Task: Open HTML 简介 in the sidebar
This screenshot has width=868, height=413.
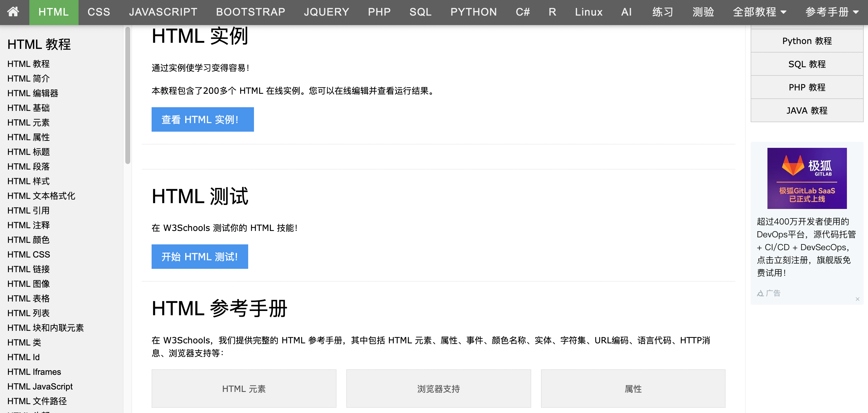Action: 29,79
